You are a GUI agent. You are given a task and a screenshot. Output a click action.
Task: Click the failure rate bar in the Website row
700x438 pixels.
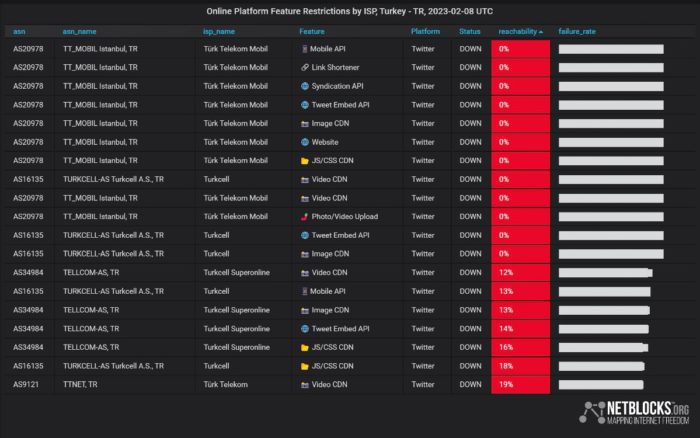point(611,142)
